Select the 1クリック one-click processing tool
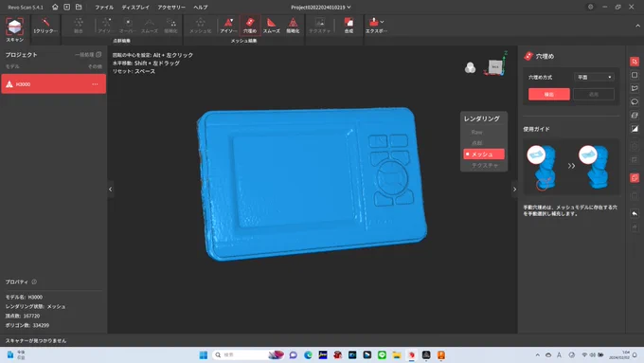 [45, 26]
